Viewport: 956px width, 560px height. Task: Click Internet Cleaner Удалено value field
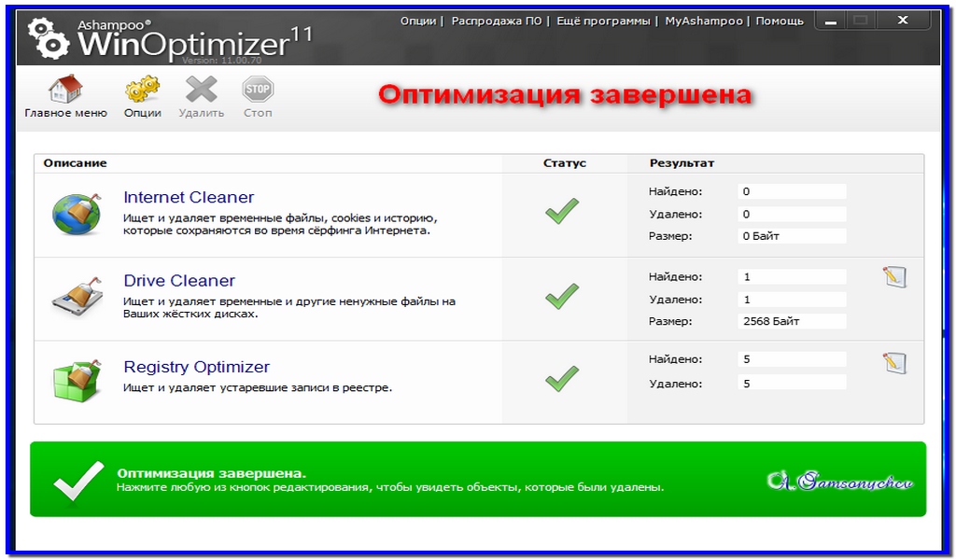click(792, 214)
